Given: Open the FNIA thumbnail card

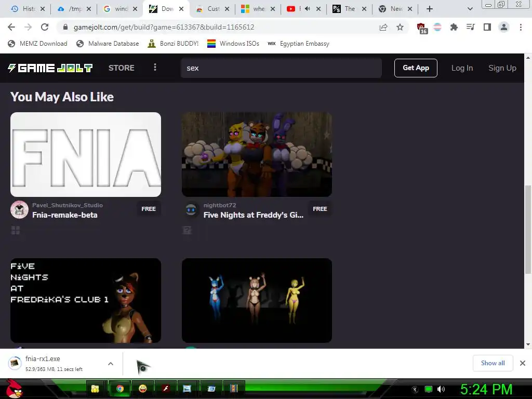Looking at the screenshot, I should pyautogui.click(x=86, y=154).
